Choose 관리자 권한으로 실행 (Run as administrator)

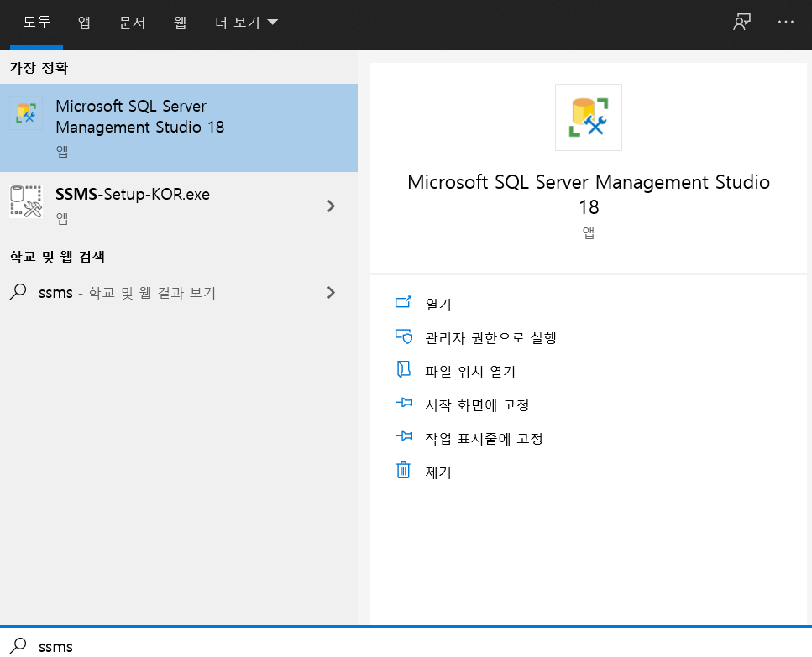[490, 338]
